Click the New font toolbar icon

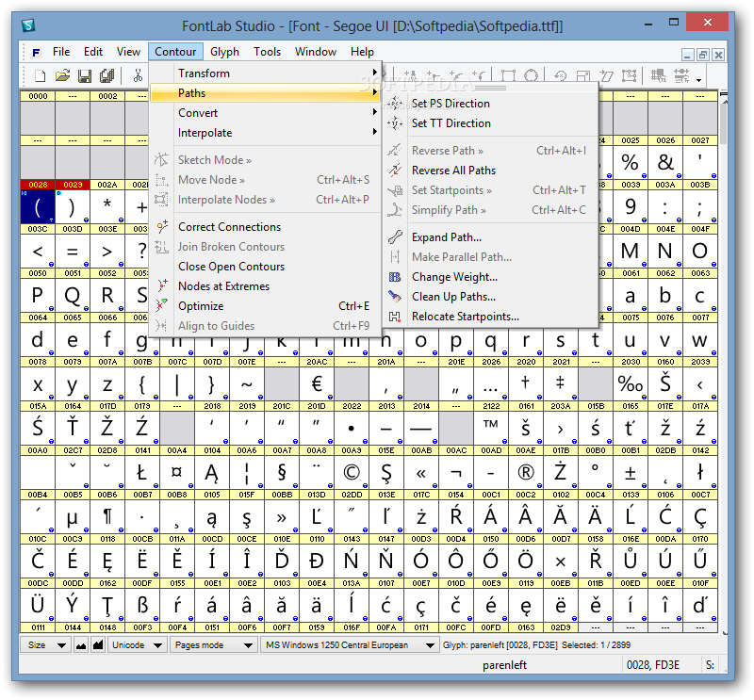(x=41, y=75)
